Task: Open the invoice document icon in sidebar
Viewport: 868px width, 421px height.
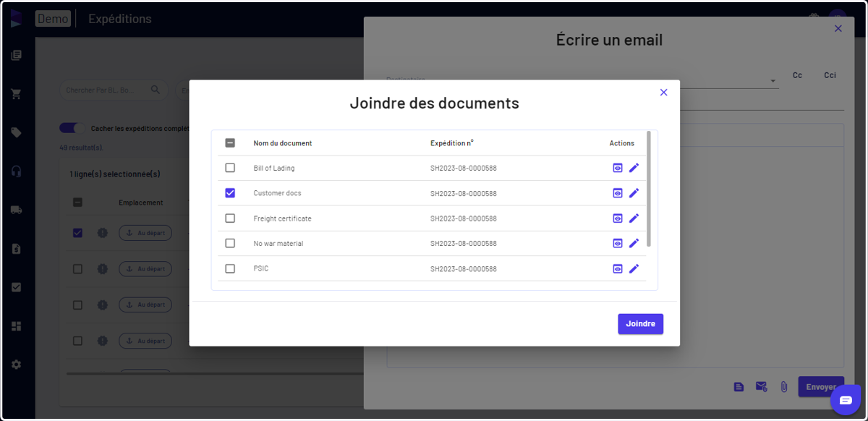Action: 16,249
